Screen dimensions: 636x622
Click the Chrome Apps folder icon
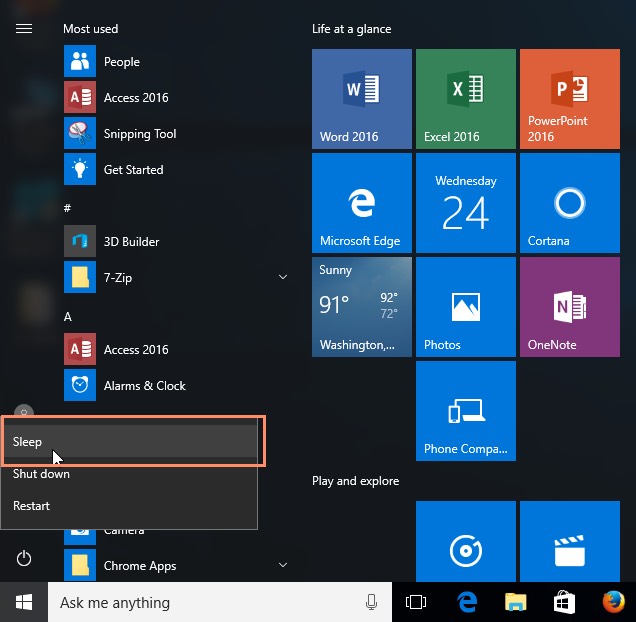(x=80, y=565)
